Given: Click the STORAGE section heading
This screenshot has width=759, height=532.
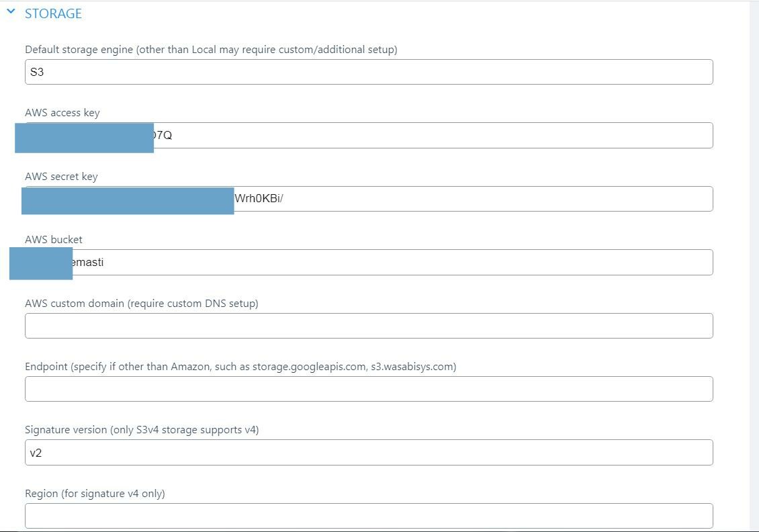Looking at the screenshot, I should pyautogui.click(x=53, y=13).
